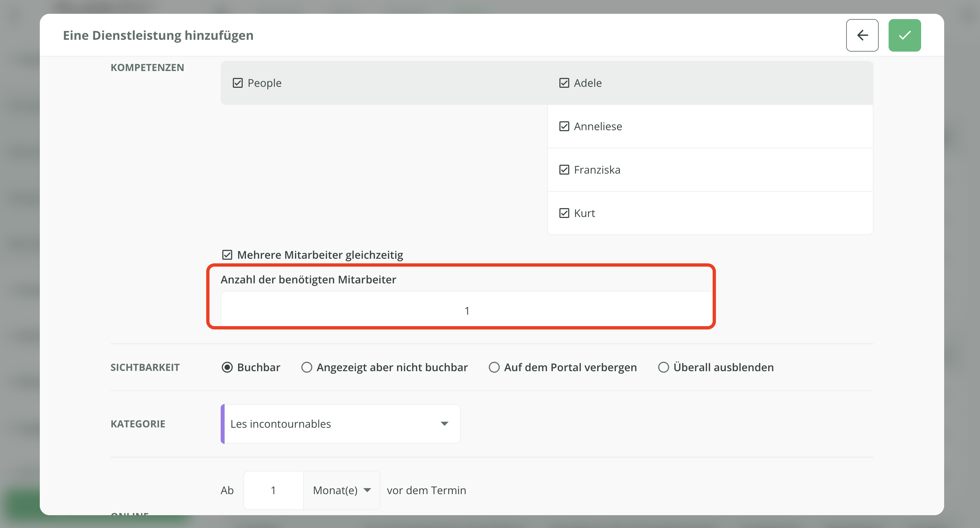Click the Kategorie dropdown arrow

[x=444, y=424]
